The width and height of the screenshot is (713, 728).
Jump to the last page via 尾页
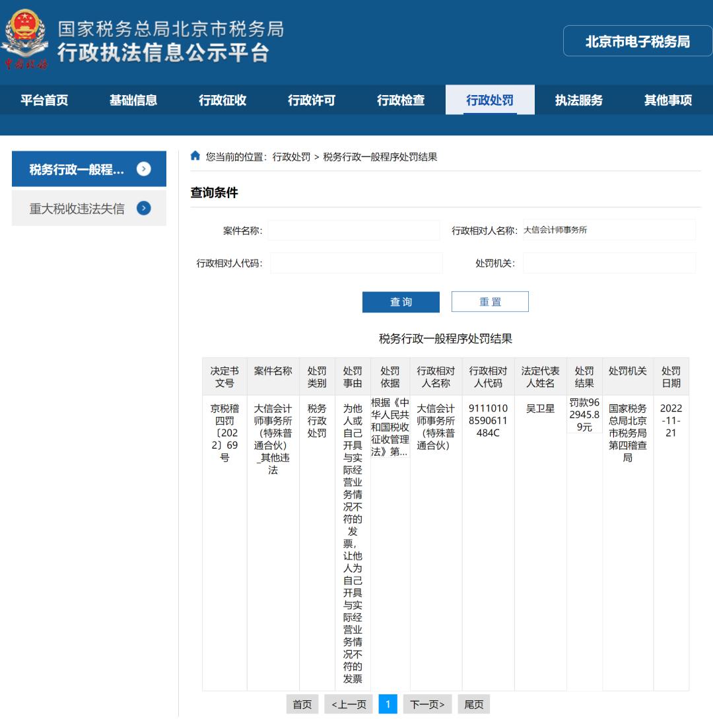click(x=474, y=704)
